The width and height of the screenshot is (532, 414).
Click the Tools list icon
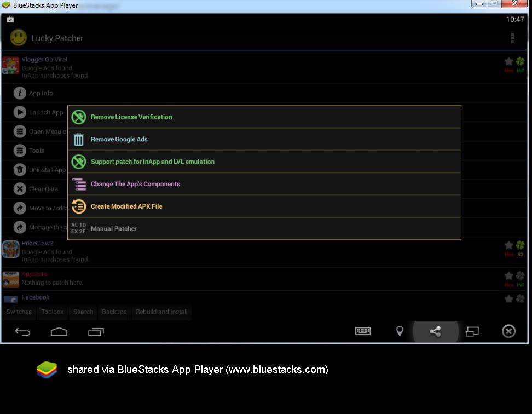point(20,151)
